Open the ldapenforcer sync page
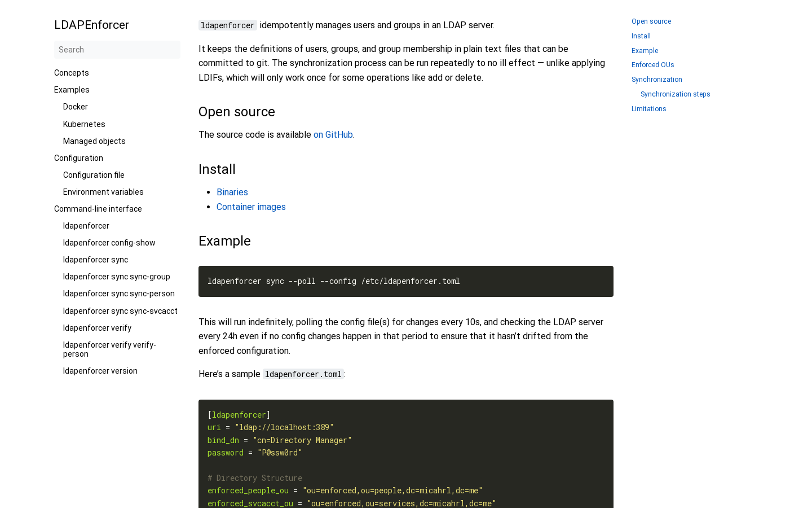The width and height of the screenshot is (812, 508). [x=95, y=260]
